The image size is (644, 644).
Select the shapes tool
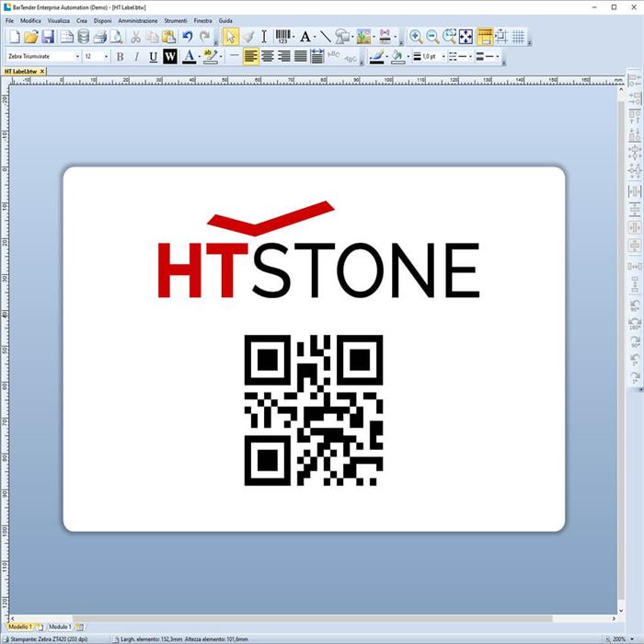342,37
